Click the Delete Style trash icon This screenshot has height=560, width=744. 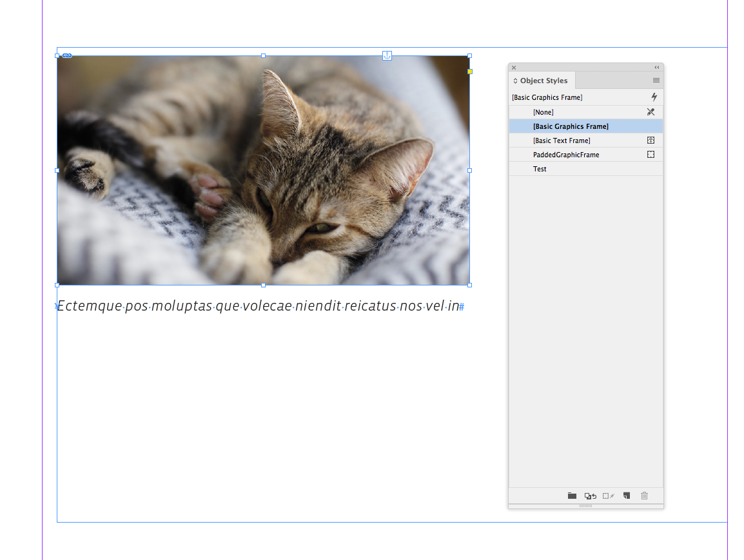[644, 496]
